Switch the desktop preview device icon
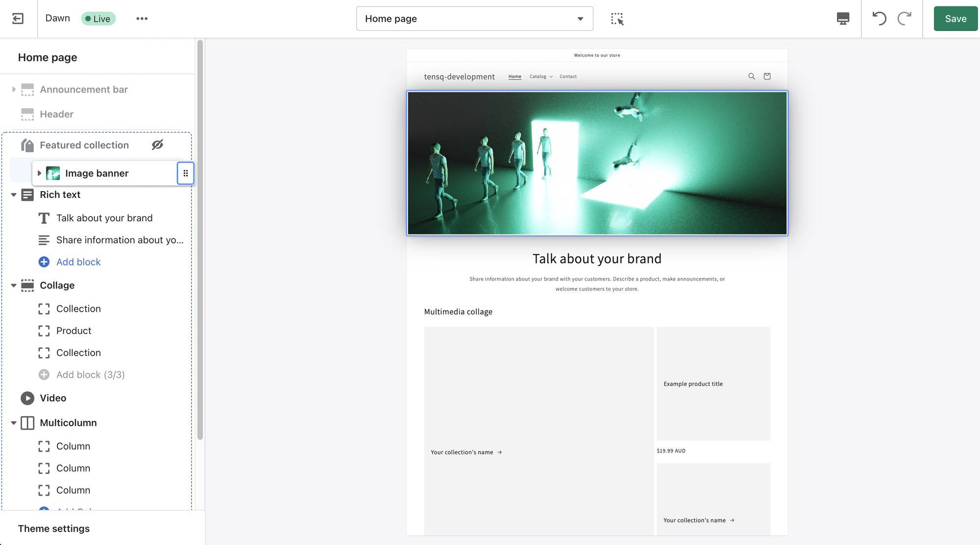 tap(843, 19)
